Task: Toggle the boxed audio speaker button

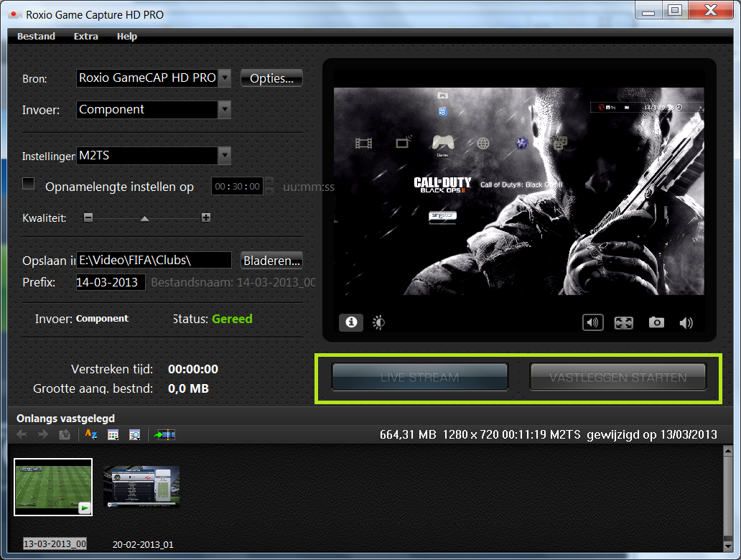Action: (x=592, y=323)
